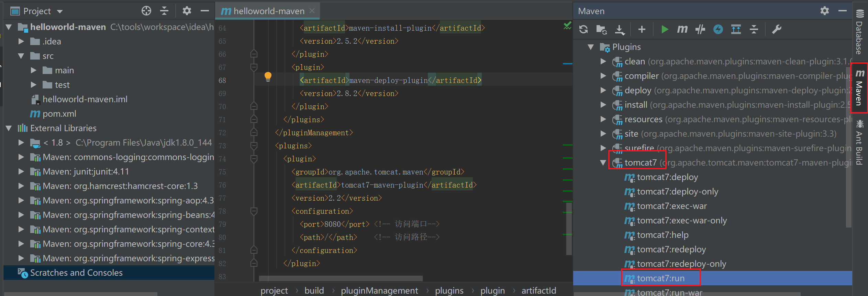This screenshot has width=868, height=296.
Task: Close the helloworld-maven editor tab
Action: (312, 11)
